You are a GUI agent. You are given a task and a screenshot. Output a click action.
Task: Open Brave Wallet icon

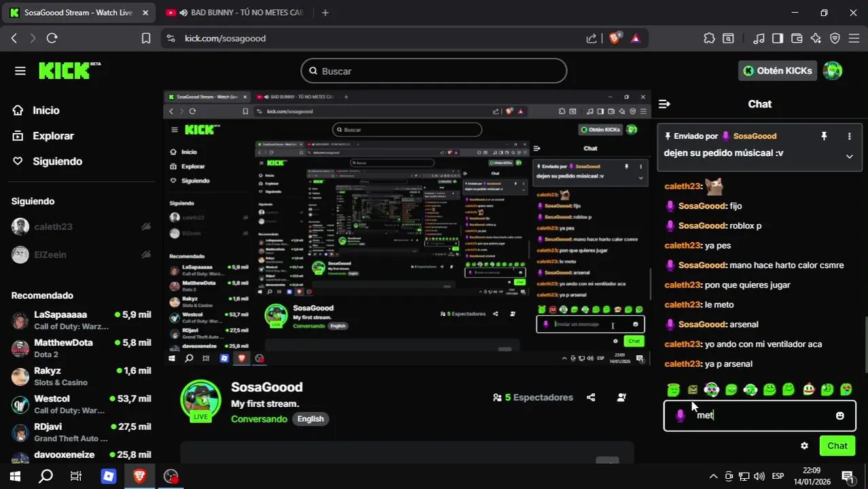(x=797, y=39)
